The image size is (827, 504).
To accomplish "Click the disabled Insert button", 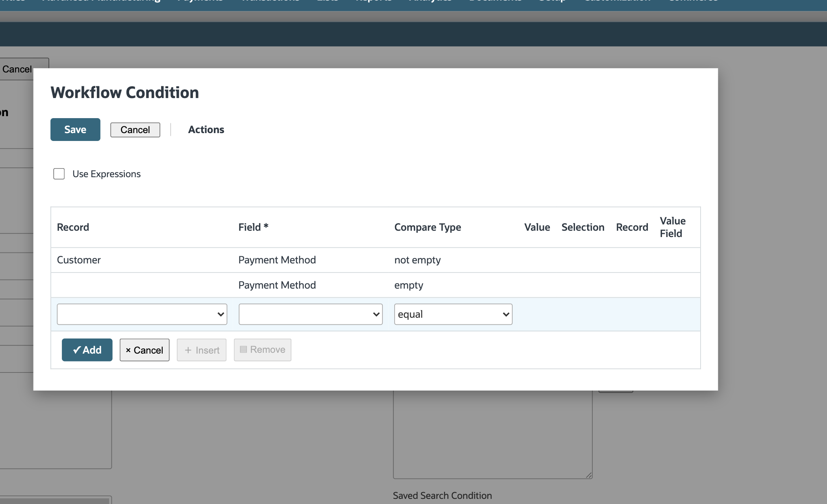I will coord(202,350).
